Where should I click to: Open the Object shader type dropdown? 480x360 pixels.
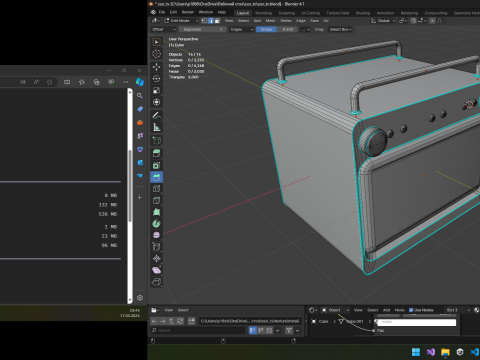coord(335,310)
